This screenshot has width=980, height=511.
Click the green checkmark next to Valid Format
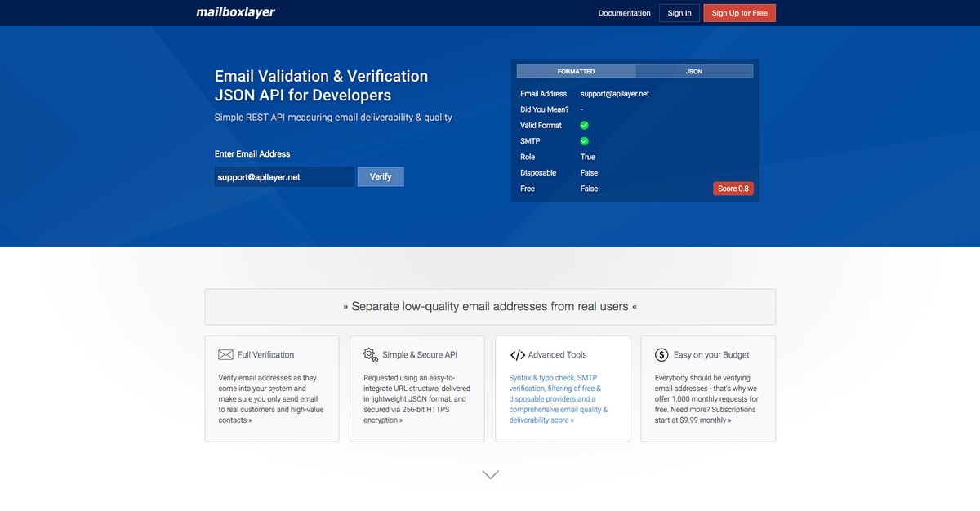tap(584, 125)
